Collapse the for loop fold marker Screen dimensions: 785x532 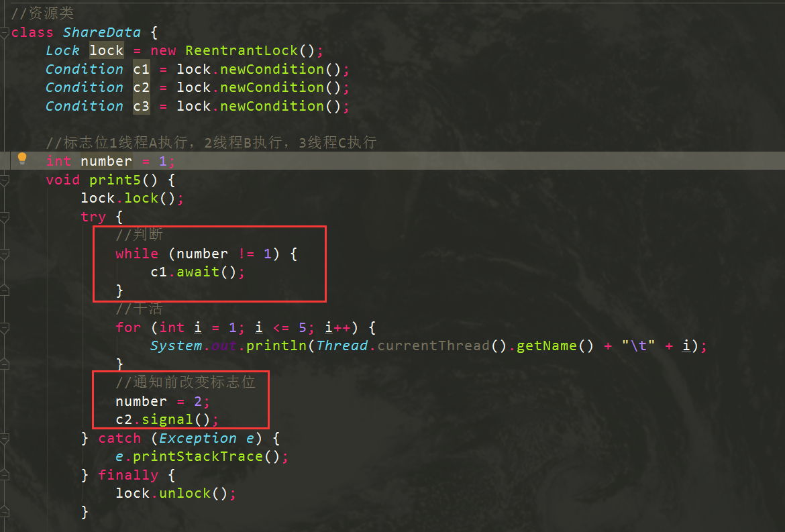pos(4,329)
